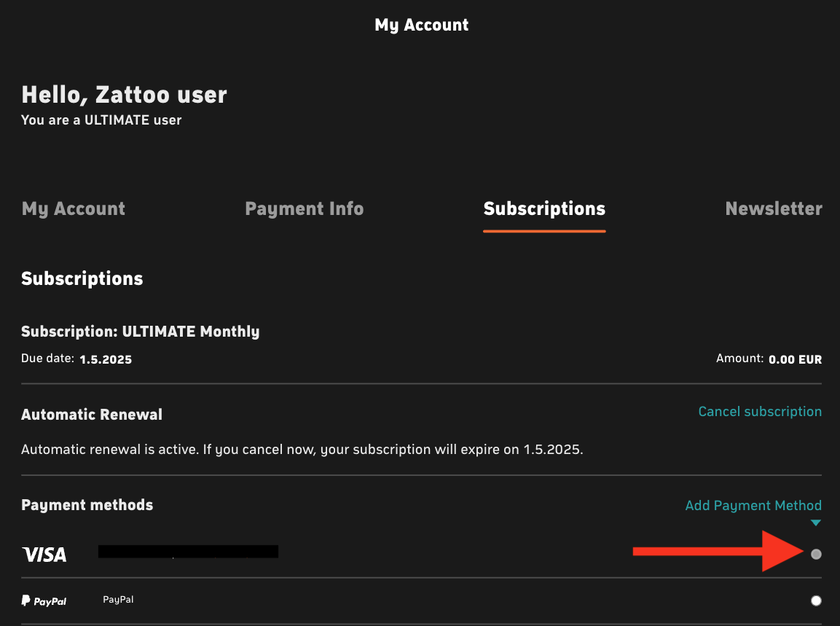
Task: Click the amount value 0.00 EUR
Action: click(795, 359)
